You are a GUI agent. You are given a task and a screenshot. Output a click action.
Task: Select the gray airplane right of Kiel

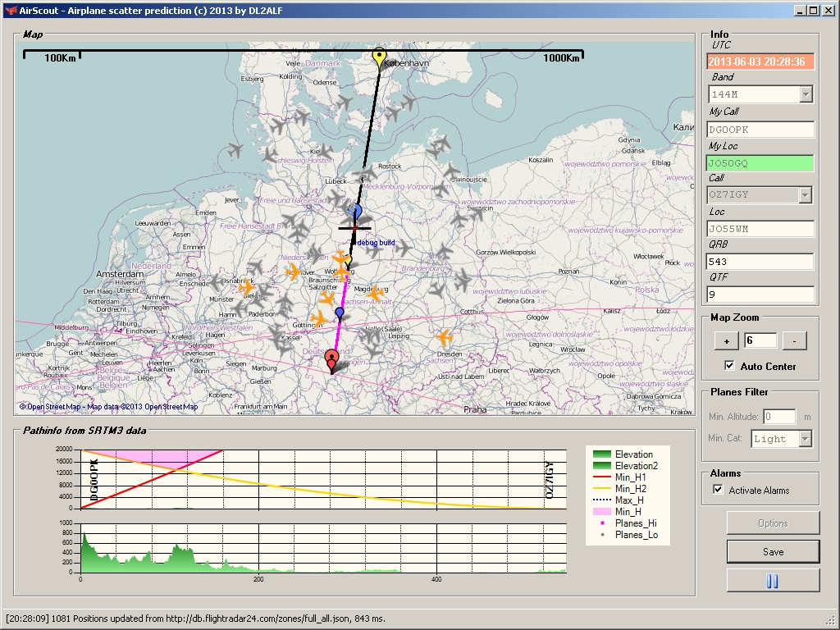326,151
